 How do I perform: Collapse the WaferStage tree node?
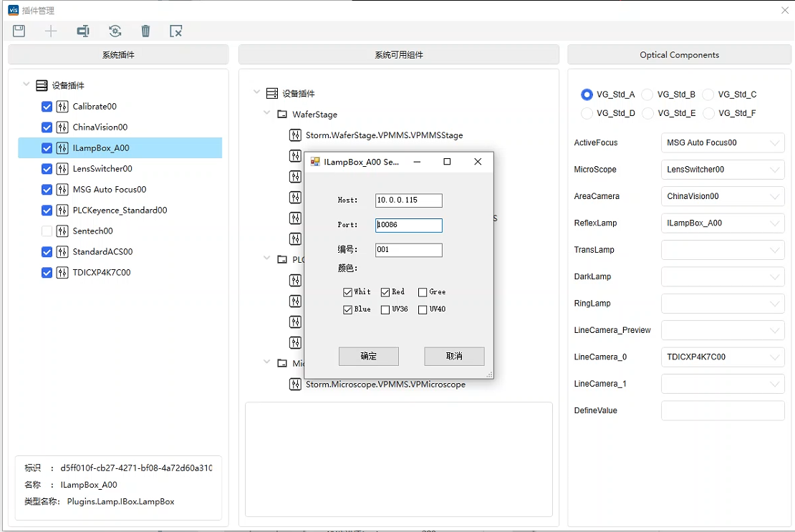(x=267, y=114)
